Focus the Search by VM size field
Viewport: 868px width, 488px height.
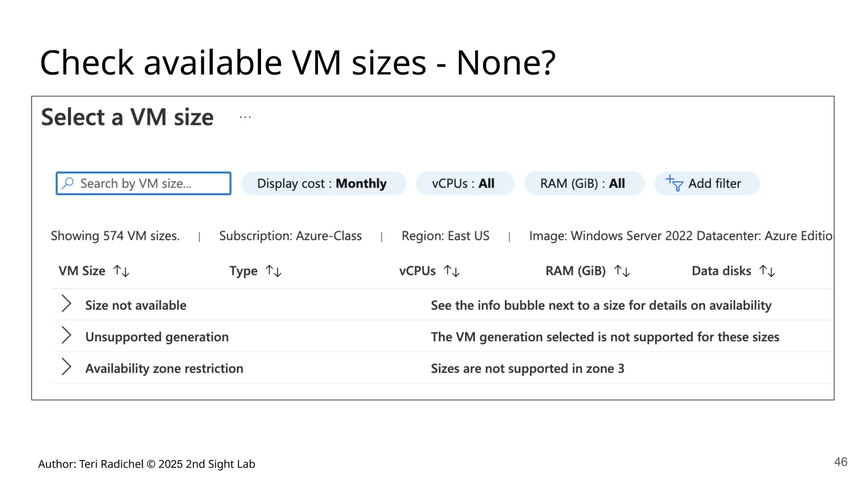(x=148, y=183)
